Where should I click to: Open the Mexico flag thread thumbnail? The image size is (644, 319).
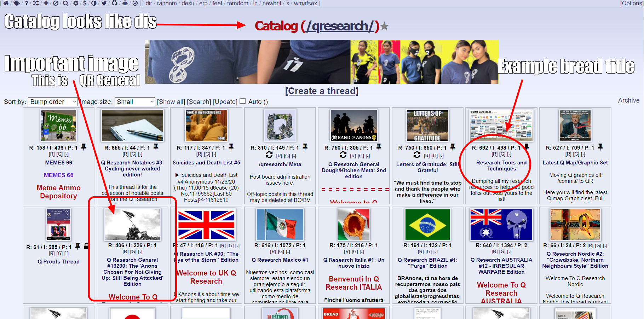tap(280, 225)
